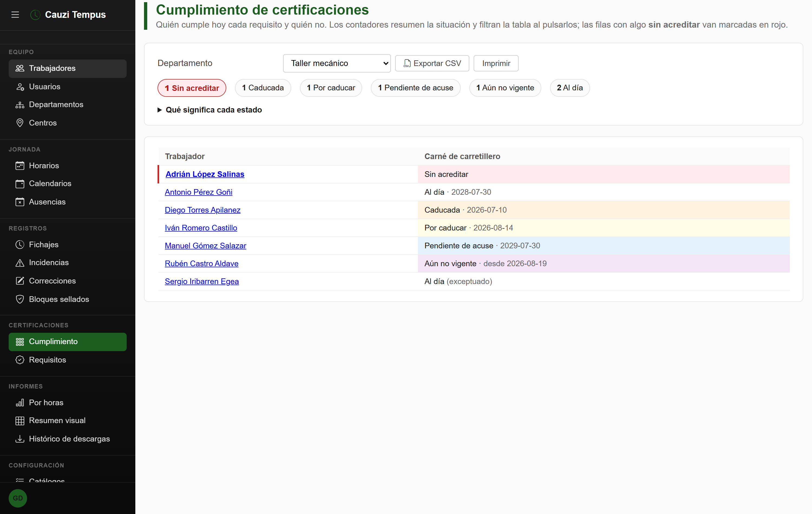The height and width of the screenshot is (514, 812).
Task: Toggle the Por caducar filter chip
Action: [331, 88]
